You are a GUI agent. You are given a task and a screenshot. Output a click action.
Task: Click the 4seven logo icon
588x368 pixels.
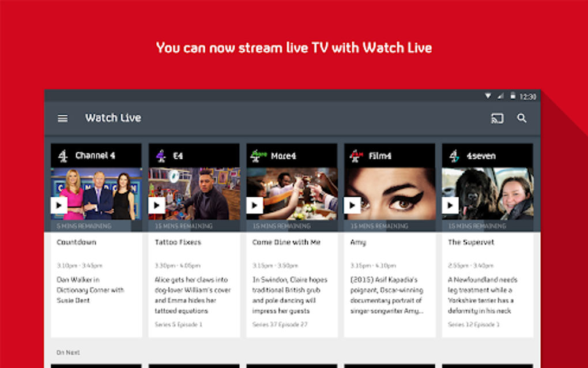point(454,156)
